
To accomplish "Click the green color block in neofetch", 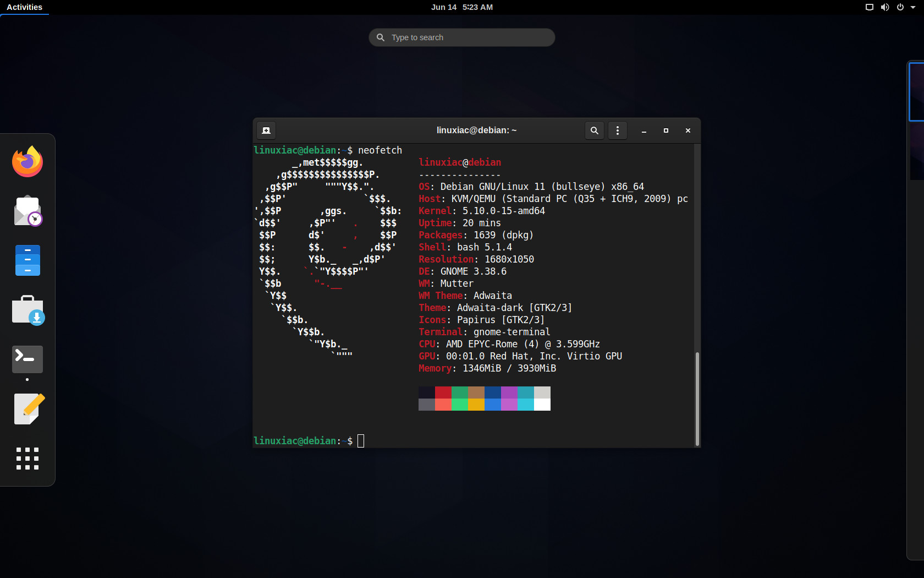I will (460, 392).
